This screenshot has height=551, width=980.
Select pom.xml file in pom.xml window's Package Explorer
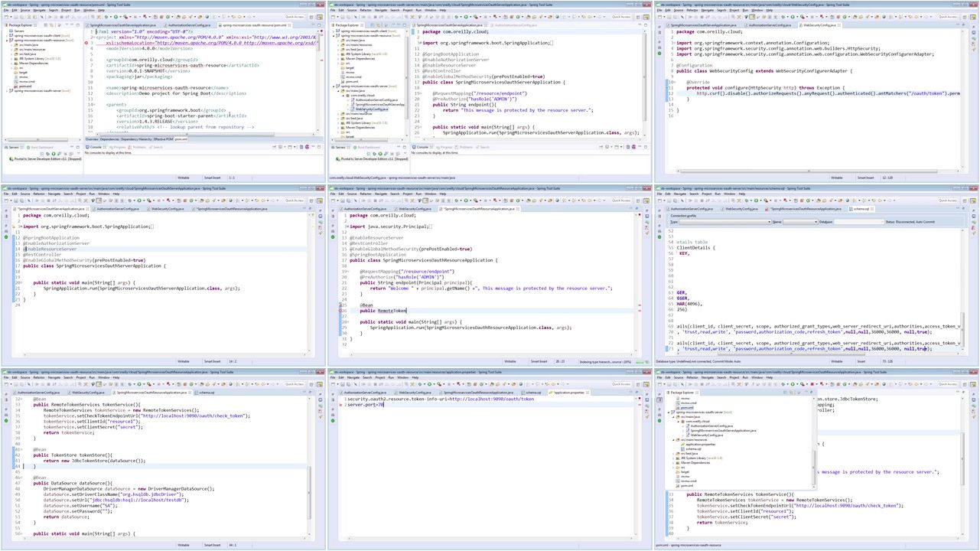coord(25,86)
